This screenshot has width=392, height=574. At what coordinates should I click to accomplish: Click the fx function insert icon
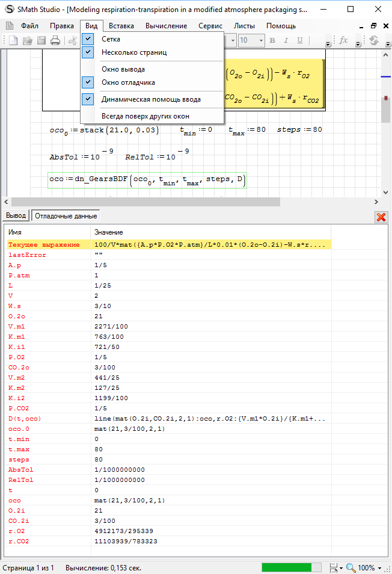344,40
